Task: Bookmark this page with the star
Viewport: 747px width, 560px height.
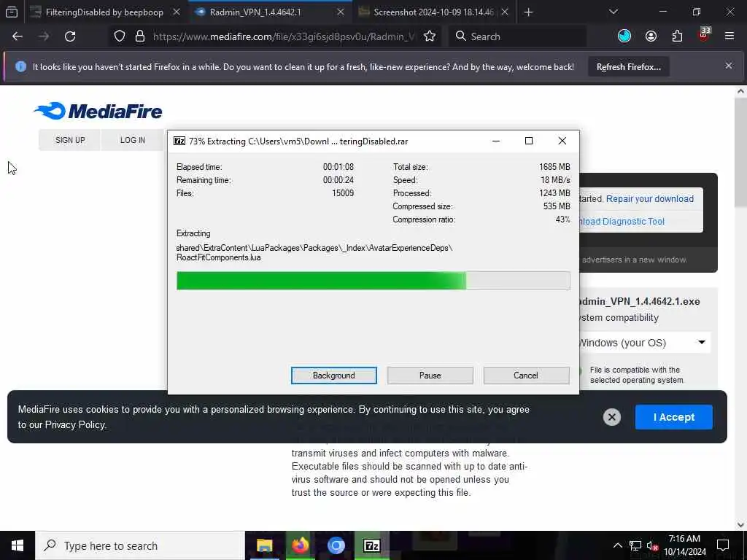Action: (429, 36)
